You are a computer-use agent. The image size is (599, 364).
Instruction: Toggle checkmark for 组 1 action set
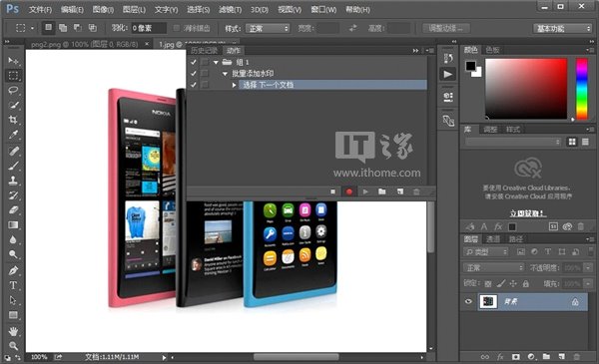pos(194,62)
